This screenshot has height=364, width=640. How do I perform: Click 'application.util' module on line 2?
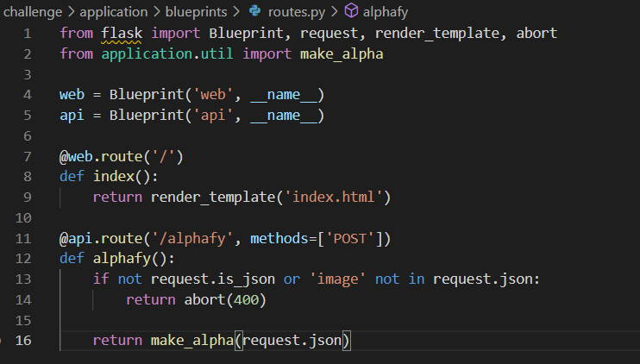[x=167, y=53]
